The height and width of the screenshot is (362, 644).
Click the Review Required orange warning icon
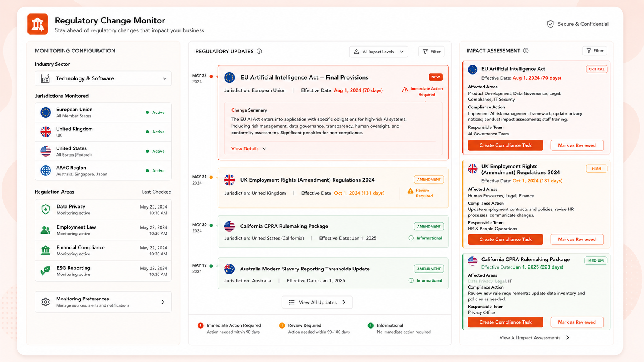tap(410, 191)
